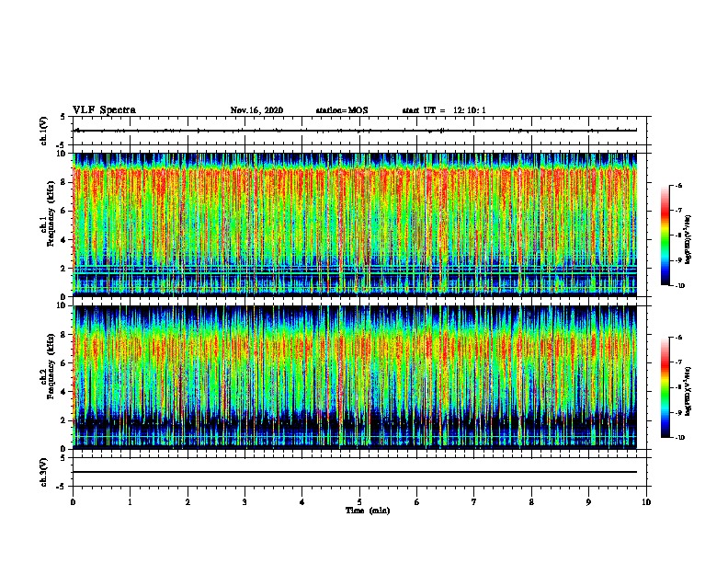Click the "Time (min)" x-axis label

(x=368, y=511)
